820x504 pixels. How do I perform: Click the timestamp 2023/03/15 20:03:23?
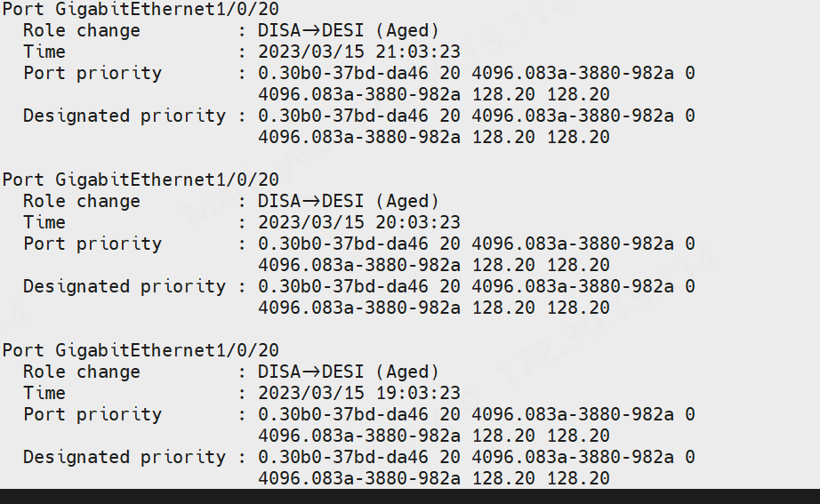(359, 222)
